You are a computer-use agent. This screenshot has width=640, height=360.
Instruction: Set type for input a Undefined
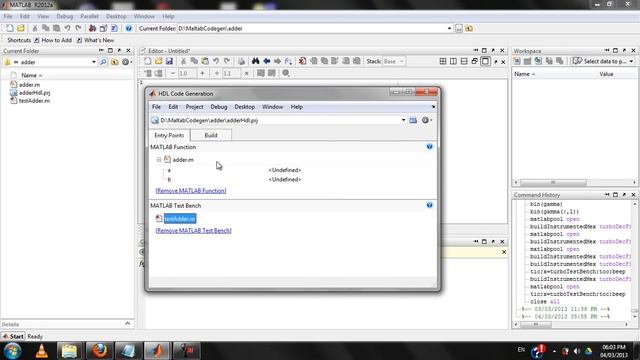click(x=285, y=170)
